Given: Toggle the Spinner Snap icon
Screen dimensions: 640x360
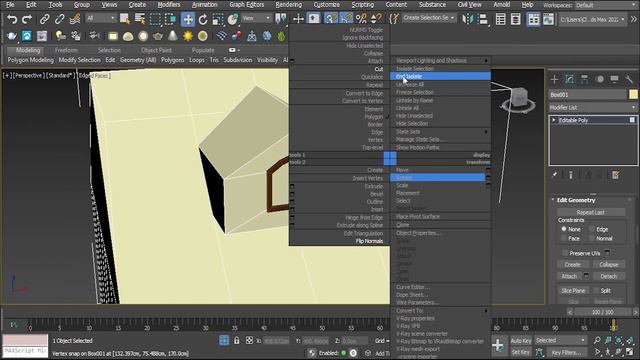Looking at the screenshot, I should click(376, 18).
